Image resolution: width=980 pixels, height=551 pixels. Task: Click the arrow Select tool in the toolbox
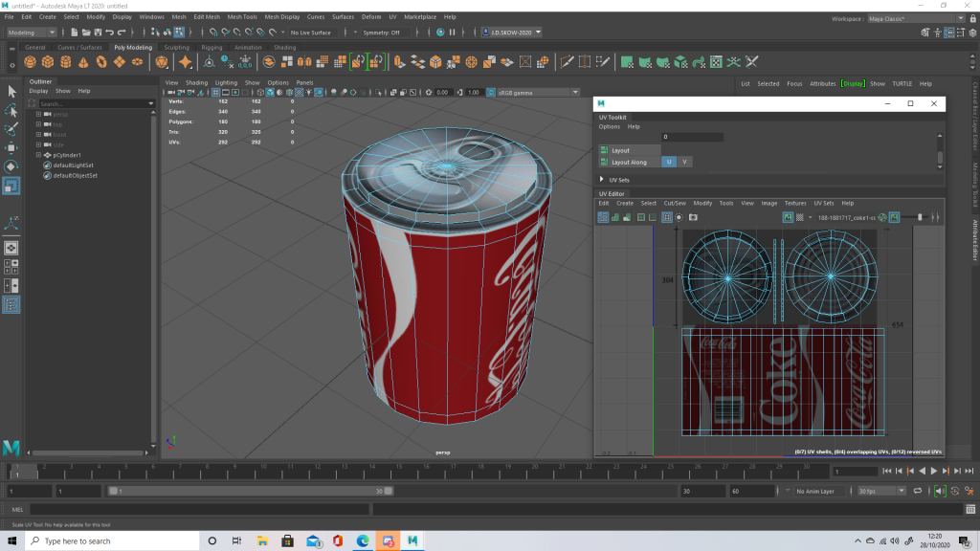pyautogui.click(x=11, y=91)
